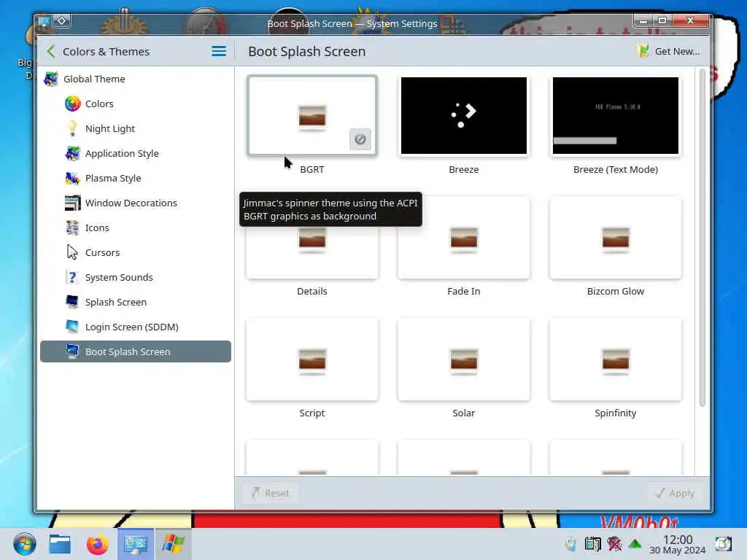This screenshot has height=560, width=747.
Task: Expand the hidden tray icons arrow
Action: pyautogui.click(x=635, y=543)
